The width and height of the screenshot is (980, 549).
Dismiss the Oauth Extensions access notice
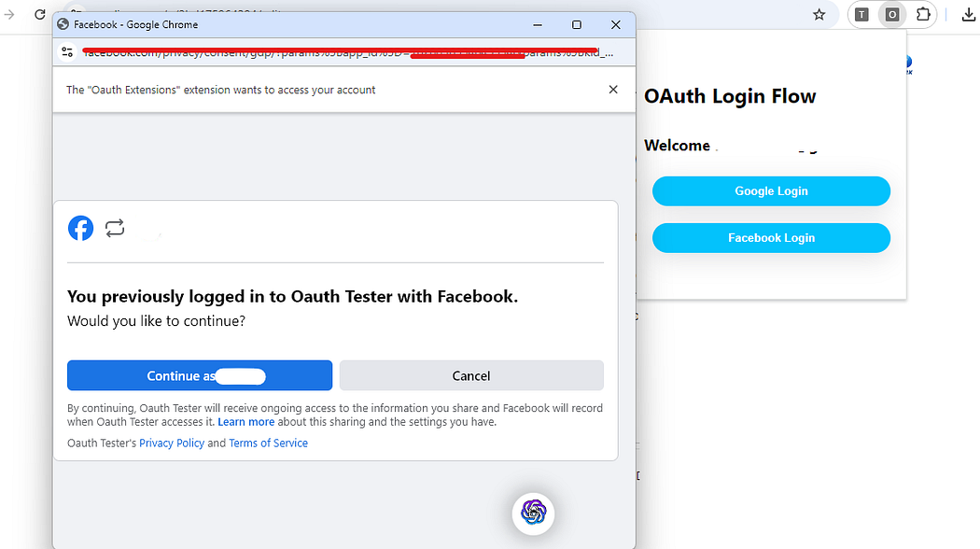click(613, 90)
